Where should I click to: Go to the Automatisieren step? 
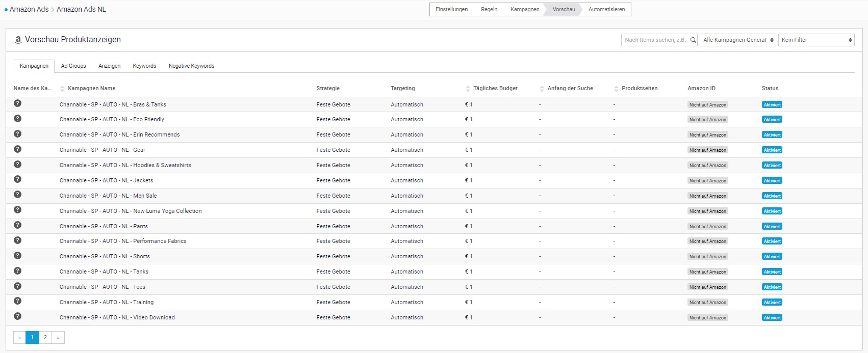tap(606, 9)
